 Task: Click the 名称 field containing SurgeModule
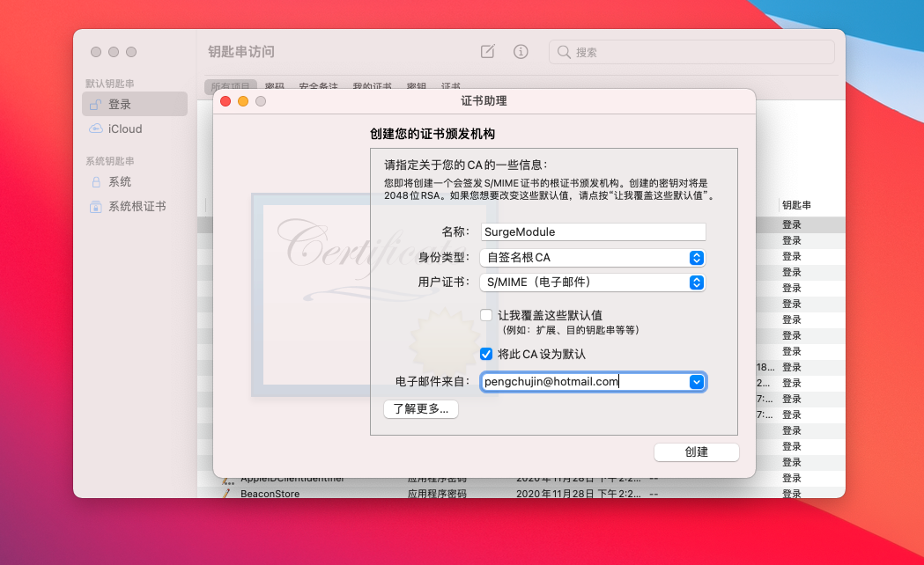tap(593, 231)
